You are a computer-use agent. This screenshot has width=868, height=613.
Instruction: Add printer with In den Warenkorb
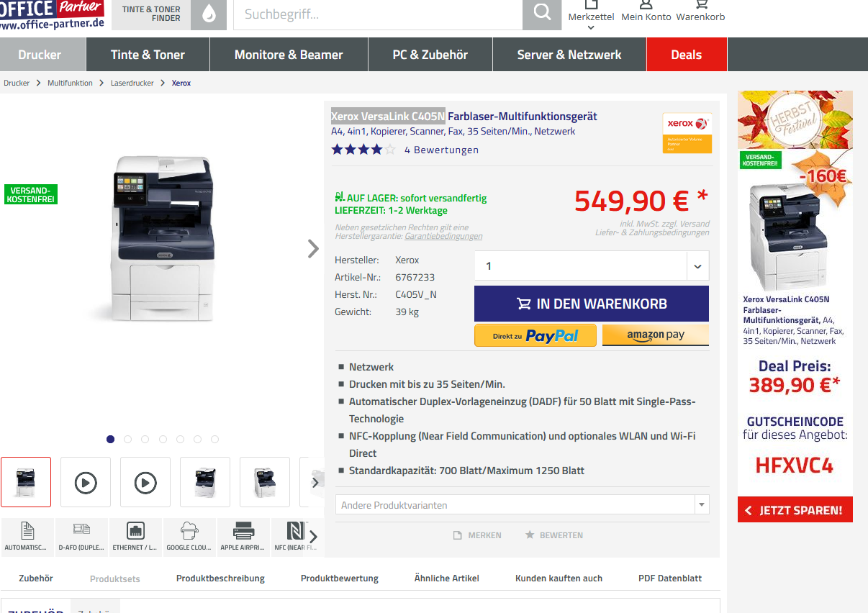(591, 304)
